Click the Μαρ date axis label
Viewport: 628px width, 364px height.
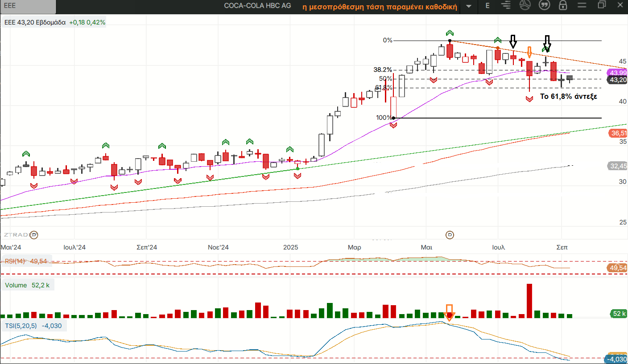click(355, 247)
